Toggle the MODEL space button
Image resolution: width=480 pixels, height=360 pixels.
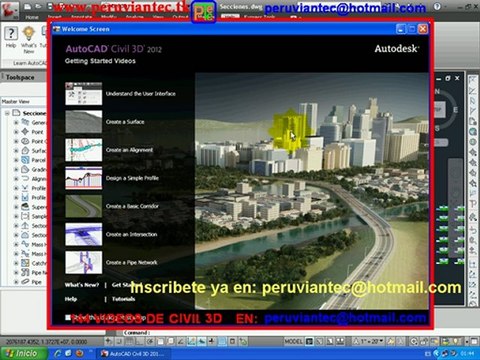(293, 341)
